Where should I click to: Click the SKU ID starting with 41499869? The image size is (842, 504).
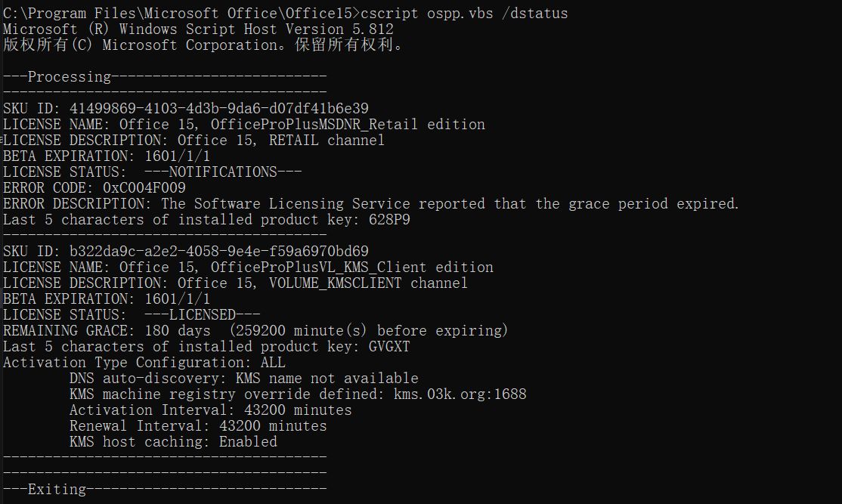click(x=219, y=109)
